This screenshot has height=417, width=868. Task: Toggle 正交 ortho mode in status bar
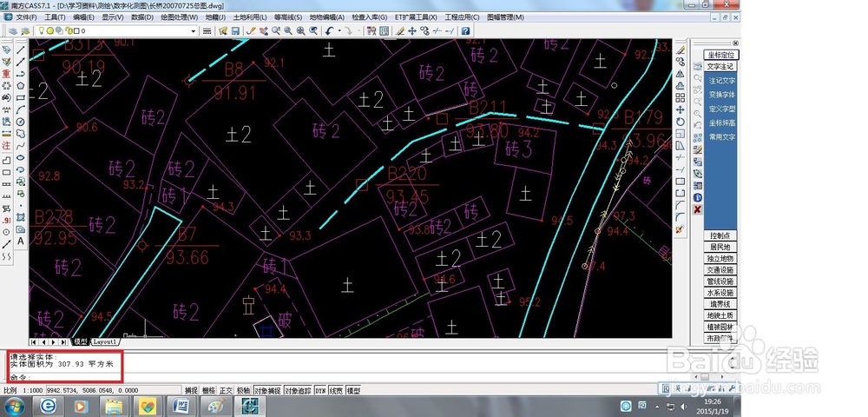pos(226,390)
